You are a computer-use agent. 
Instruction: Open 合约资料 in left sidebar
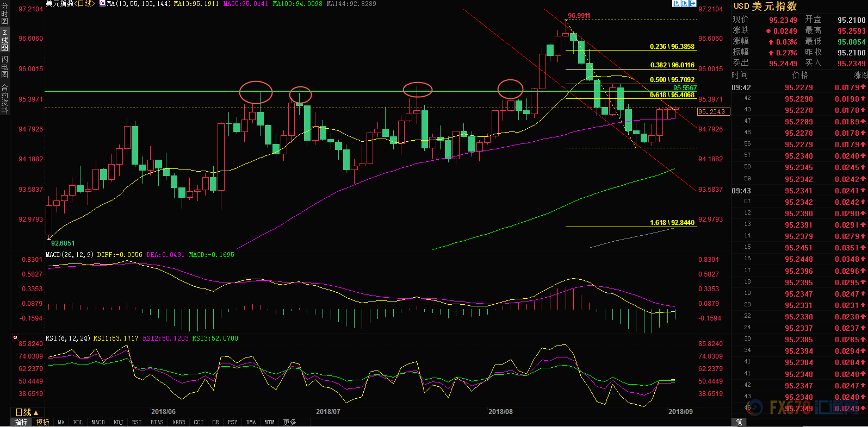5,98
